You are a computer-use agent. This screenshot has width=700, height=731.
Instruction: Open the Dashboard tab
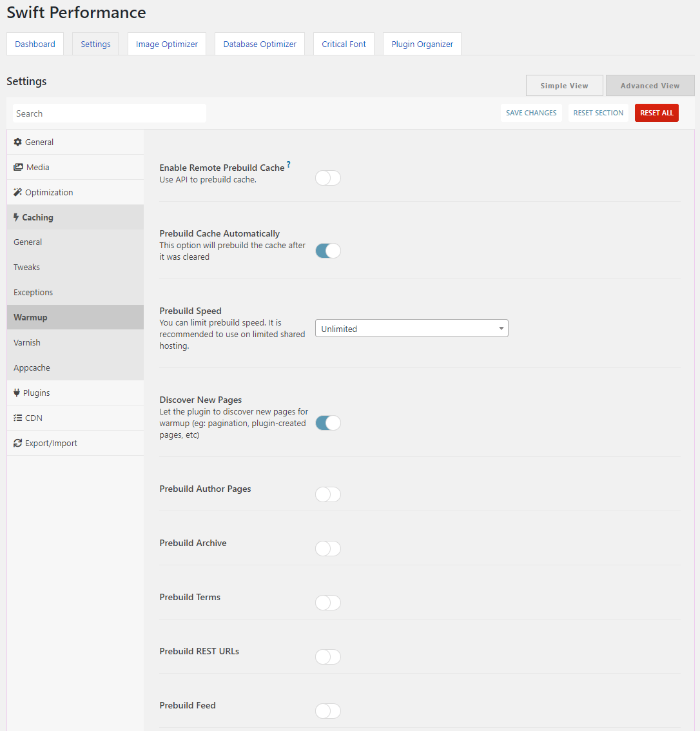click(x=35, y=44)
